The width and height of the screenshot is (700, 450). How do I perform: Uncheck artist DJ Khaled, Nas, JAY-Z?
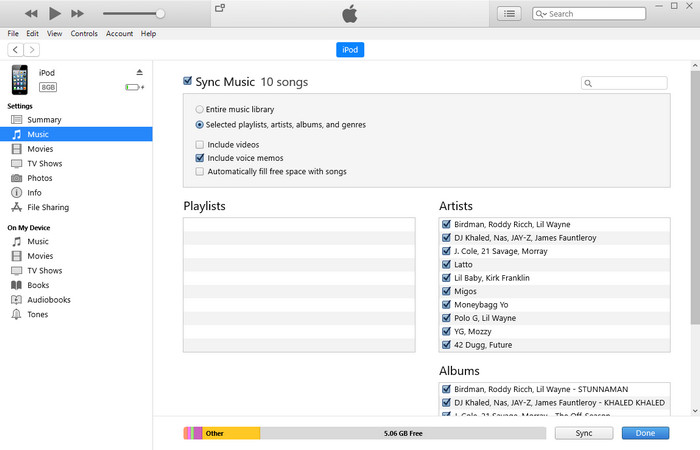click(446, 238)
